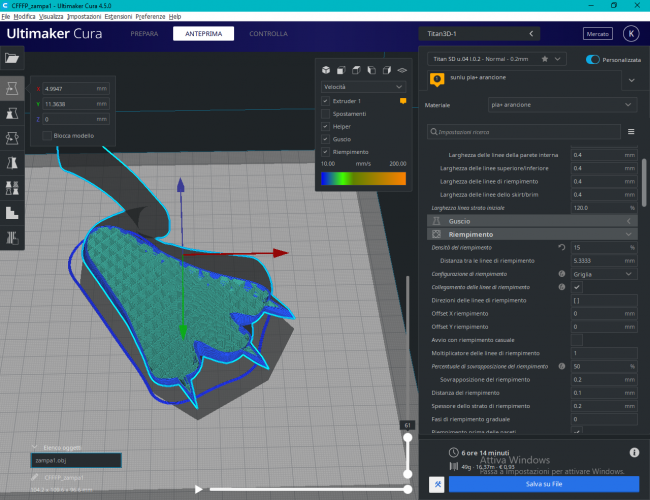Open the Estensioni menu
650x500 pixels.
pyautogui.click(x=117, y=17)
